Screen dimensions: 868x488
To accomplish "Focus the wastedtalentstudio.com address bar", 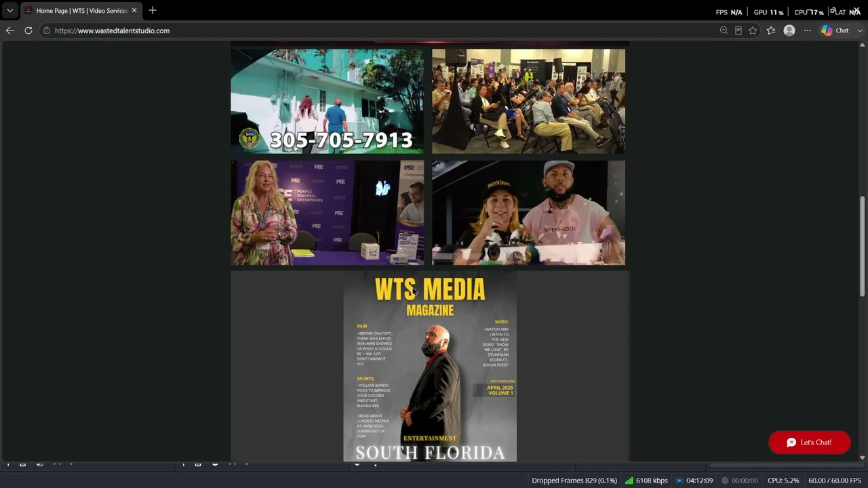I will (380, 30).
